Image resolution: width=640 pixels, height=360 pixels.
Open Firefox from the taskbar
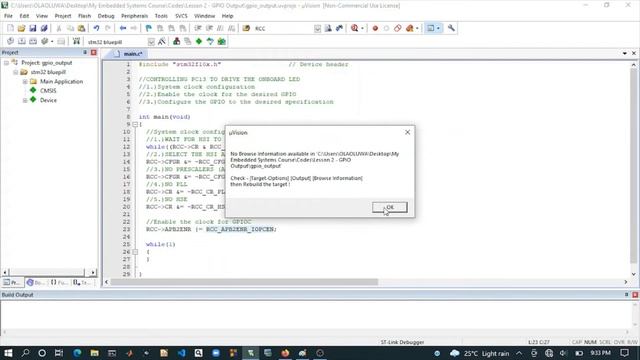(x=285, y=353)
